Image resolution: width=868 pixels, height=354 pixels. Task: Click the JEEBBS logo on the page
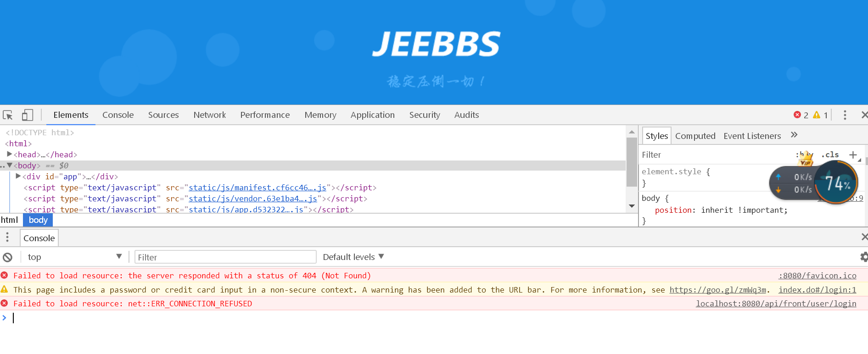pyautogui.click(x=436, y=44)
